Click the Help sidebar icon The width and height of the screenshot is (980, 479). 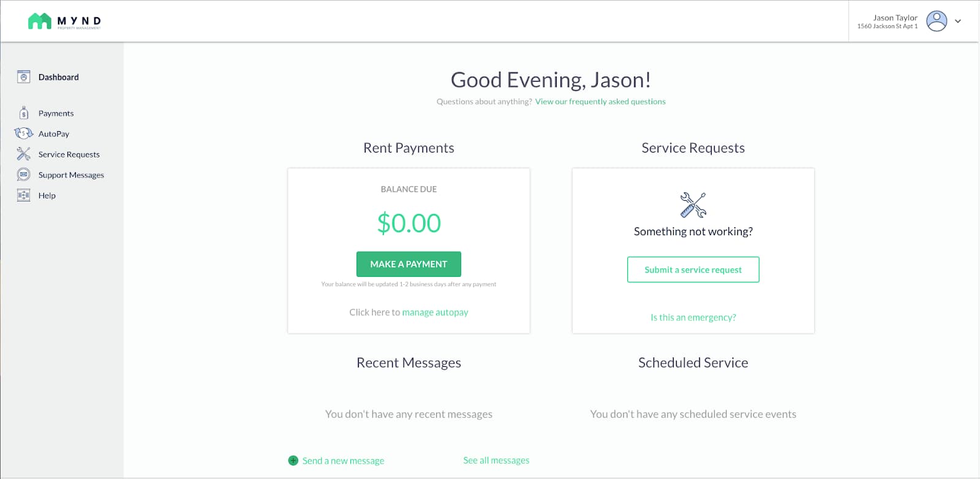pos(23,195)
